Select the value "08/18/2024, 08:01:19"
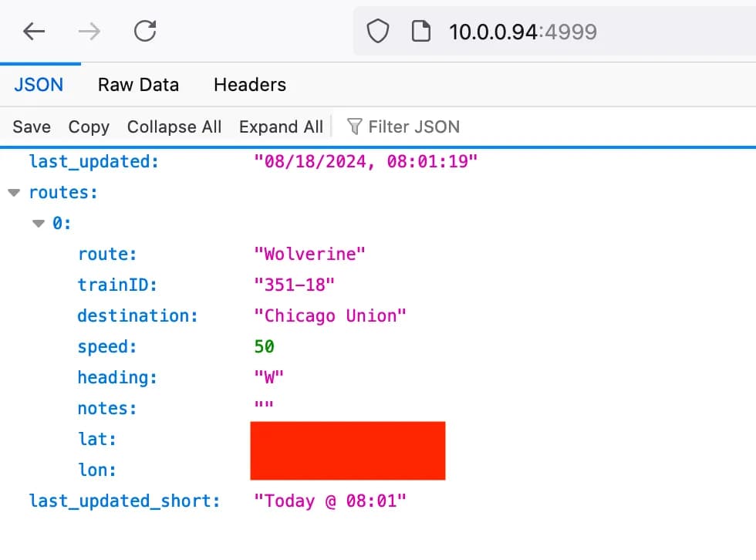Image resolution: width=756 pixels, height=560 pixels. (366, 161)
